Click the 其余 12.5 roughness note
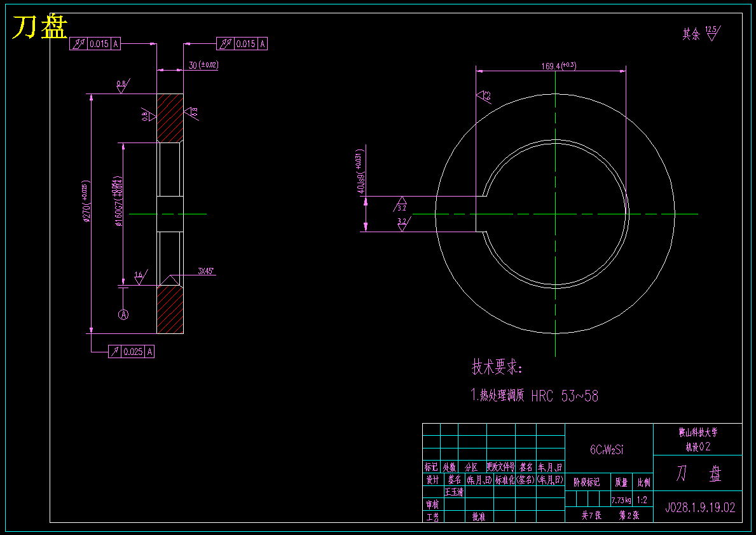Screen dimensions: 756x535 (701, 34)
